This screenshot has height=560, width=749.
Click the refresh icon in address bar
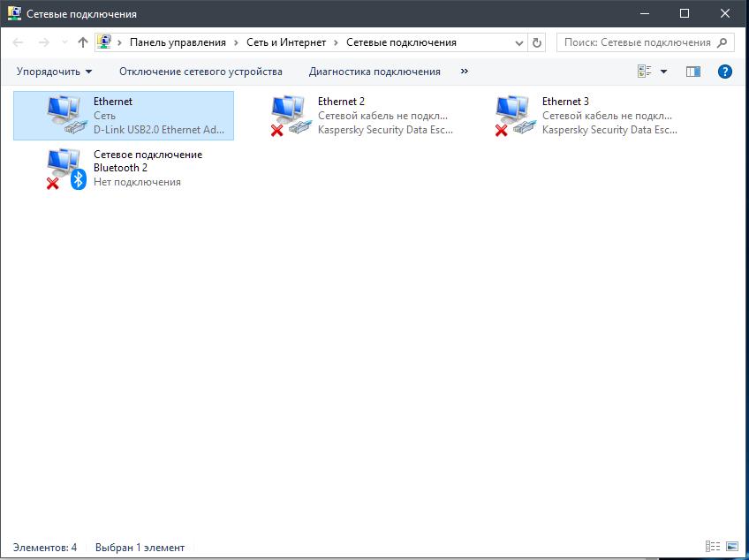click(x=537, y=42)
